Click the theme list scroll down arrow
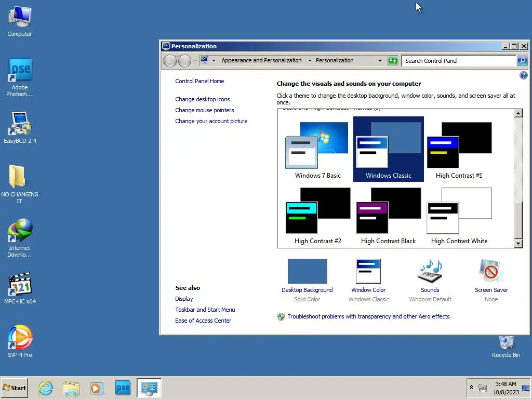Image resolution: width=532 pixels, height=399 pixels. point(518,243)
